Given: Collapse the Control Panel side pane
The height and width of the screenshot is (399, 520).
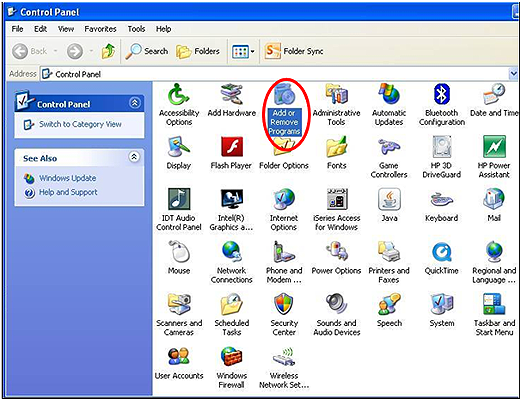Looking at the screenshot, I should pyautogui.click(x=135, y=103).
